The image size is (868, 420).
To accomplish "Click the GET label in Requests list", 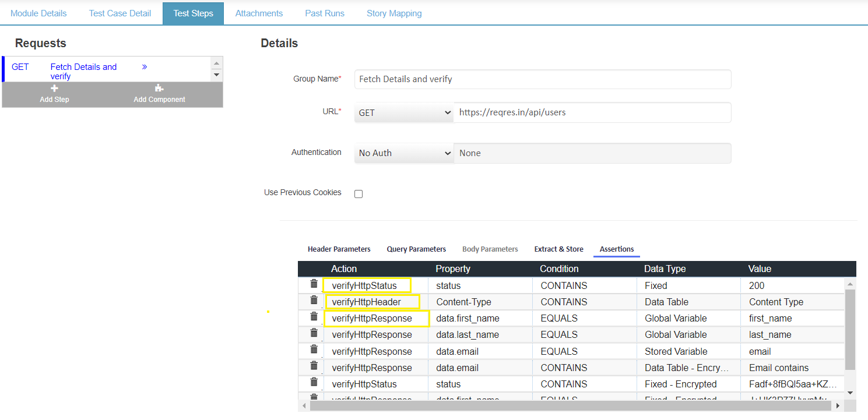I will click(20, 67).
